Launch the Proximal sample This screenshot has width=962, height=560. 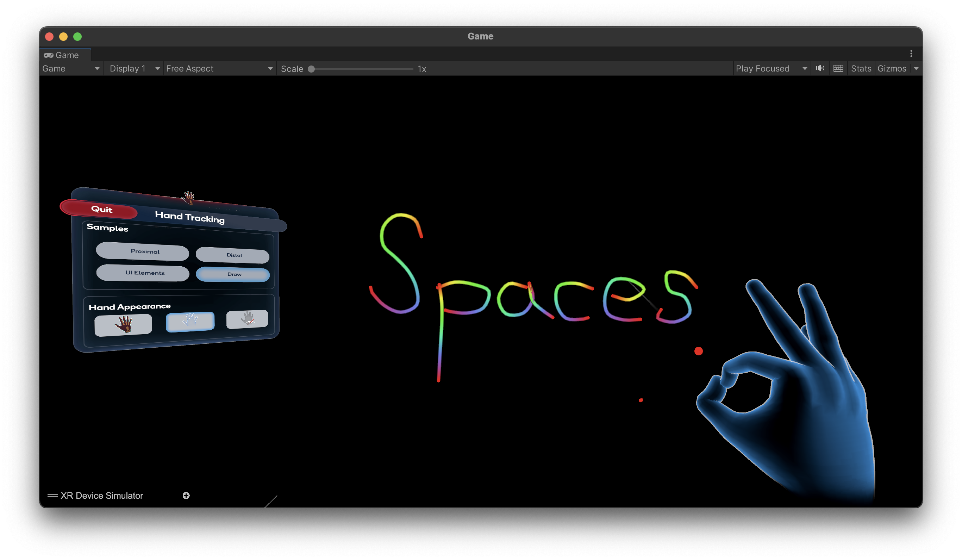pyautogui.click(x=142, y=251)
